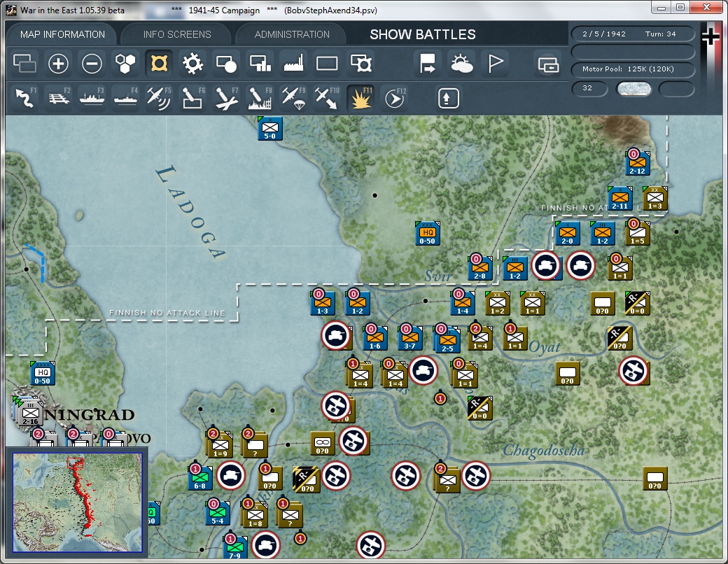Click F12 end turn arrow icon

pos(395,97)
